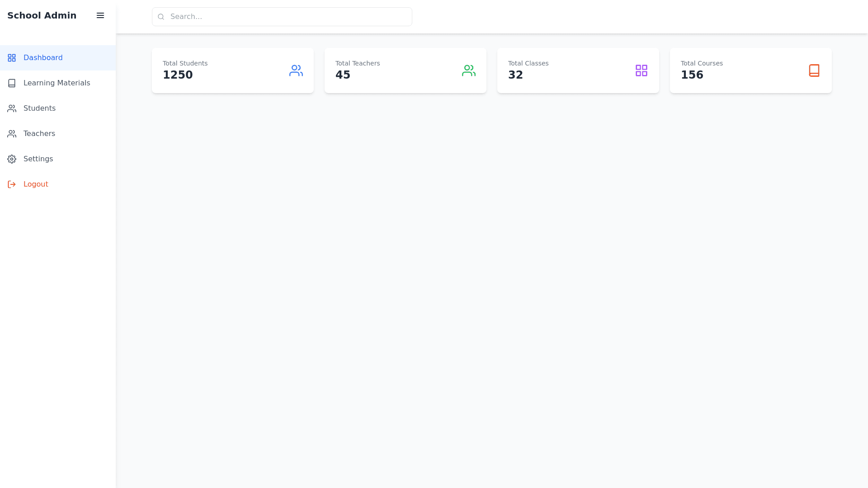Select the Dashboard grid icon in sidebar
The height and width of the screenshot is (488, 868).
11,57
